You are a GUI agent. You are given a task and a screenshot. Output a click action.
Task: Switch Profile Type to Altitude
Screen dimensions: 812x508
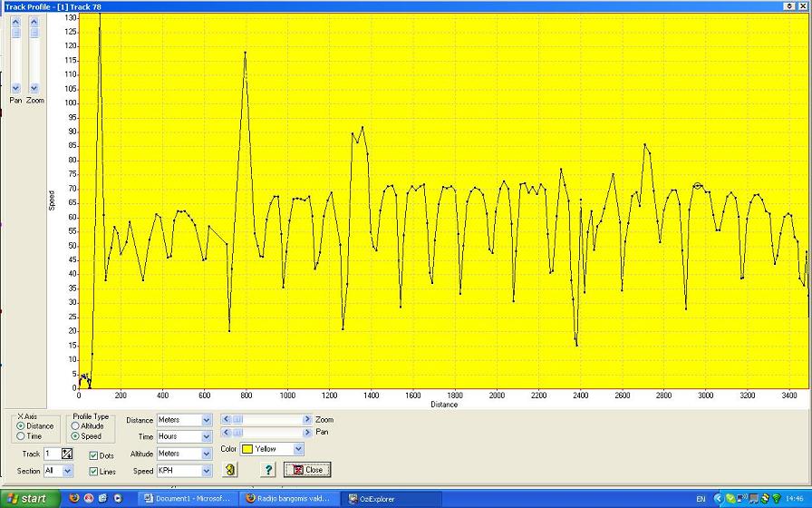(x=75, y=426)
